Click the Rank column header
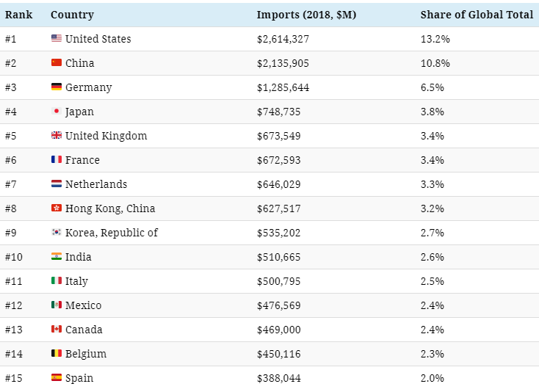 click(x=18, y=15)
